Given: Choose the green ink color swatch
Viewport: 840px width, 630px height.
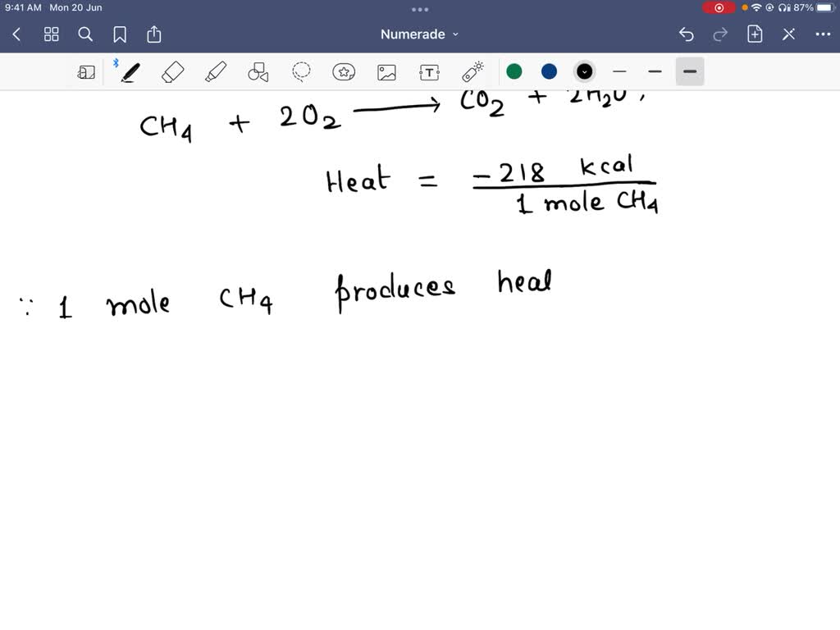Looking at the screenshot, I should coord(514,71).
